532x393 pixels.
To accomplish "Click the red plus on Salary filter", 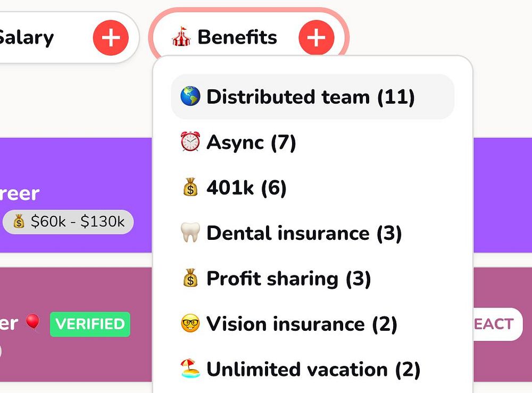I will click(111, 38).
